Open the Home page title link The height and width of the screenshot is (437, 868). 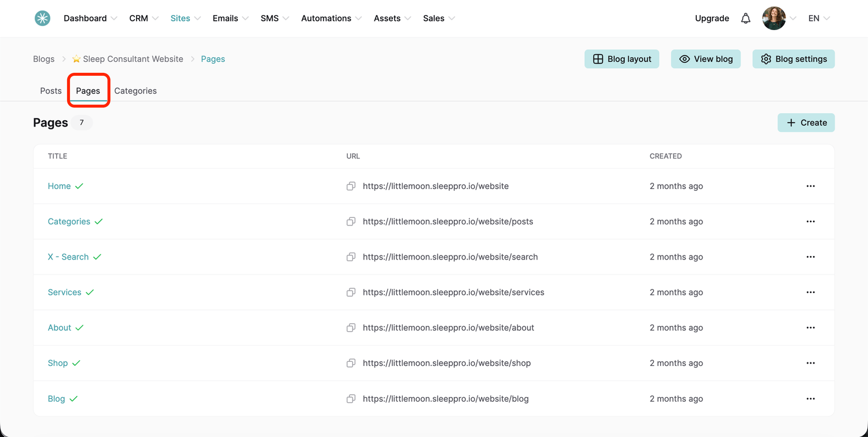coord(59,186)
